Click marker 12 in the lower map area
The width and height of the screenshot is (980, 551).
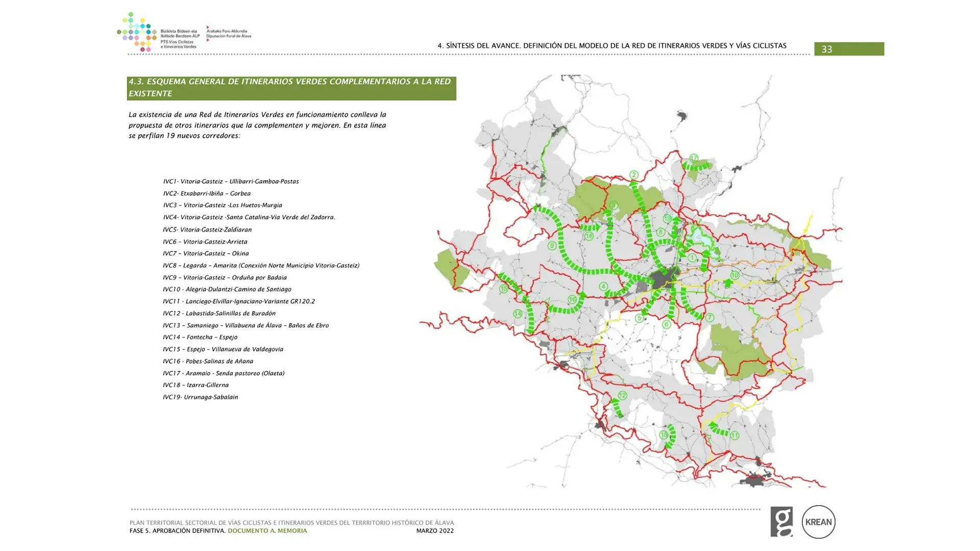(622, 395)
